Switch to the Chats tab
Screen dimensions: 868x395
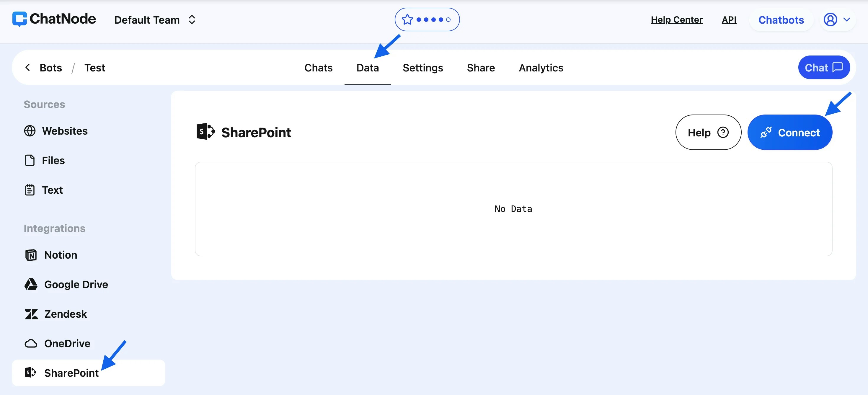pyautogui.click(x=318, y=68)
